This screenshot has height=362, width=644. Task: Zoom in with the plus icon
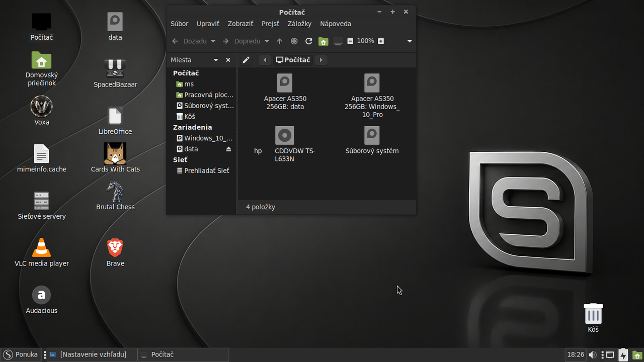[381, 41]
